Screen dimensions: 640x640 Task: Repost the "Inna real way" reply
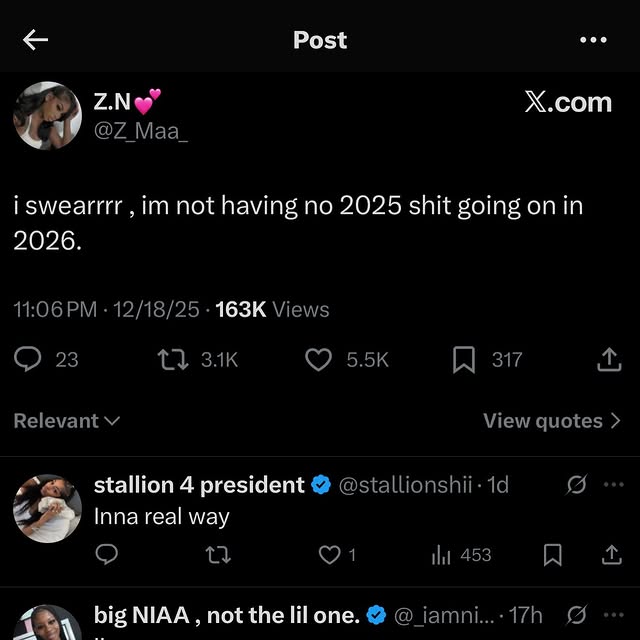coord(217,554)
